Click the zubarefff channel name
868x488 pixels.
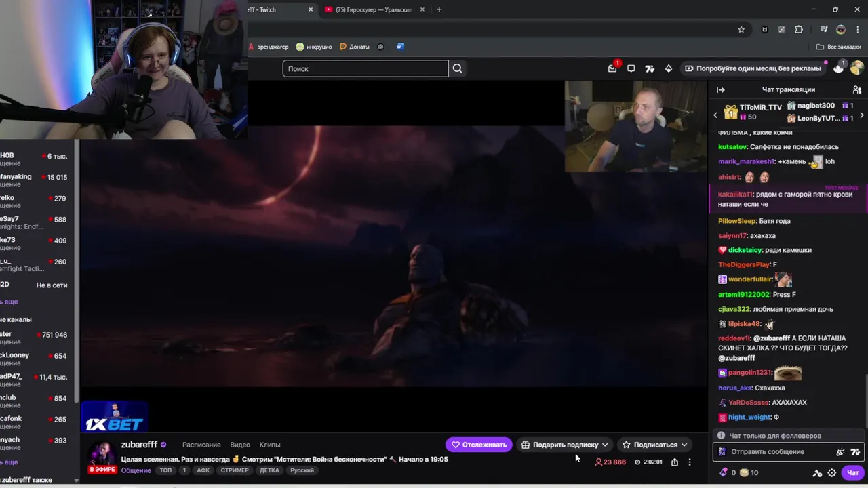(139, 445)
